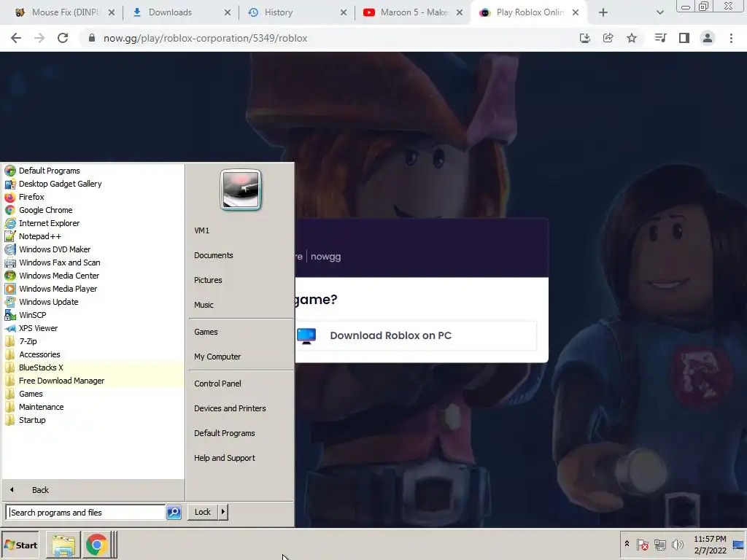Open My Computer
Screen dimensions: 747x560
[x=241, y=357]
